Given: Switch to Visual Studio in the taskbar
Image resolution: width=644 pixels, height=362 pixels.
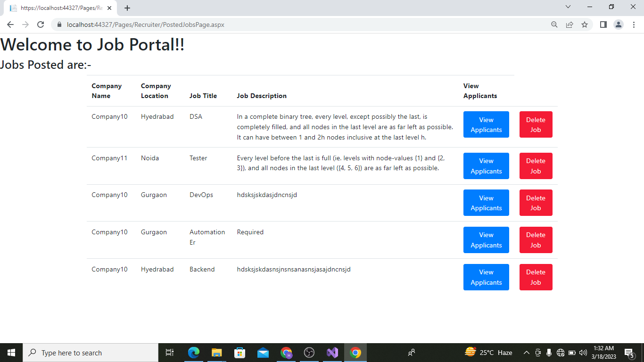Looking at the screenshot, I should pos(332,353).
